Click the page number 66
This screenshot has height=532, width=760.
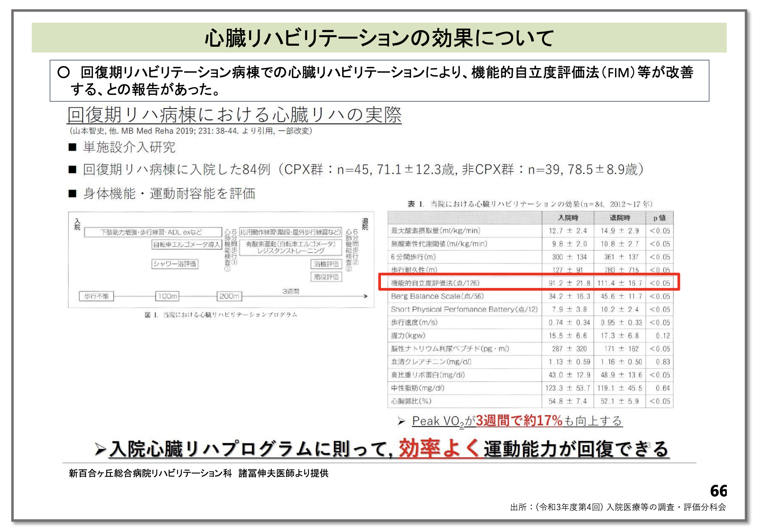[718, 491]
